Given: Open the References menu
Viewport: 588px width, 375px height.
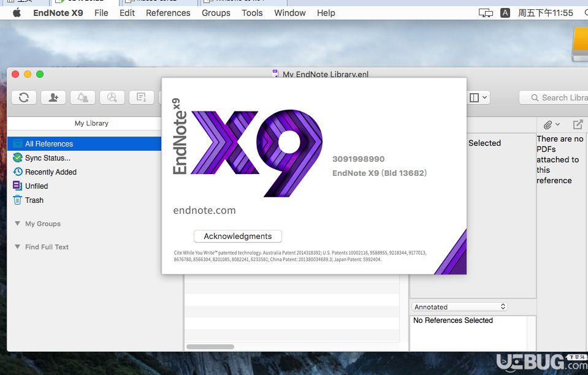Looking at the screenshot, I should click(168, 13).
